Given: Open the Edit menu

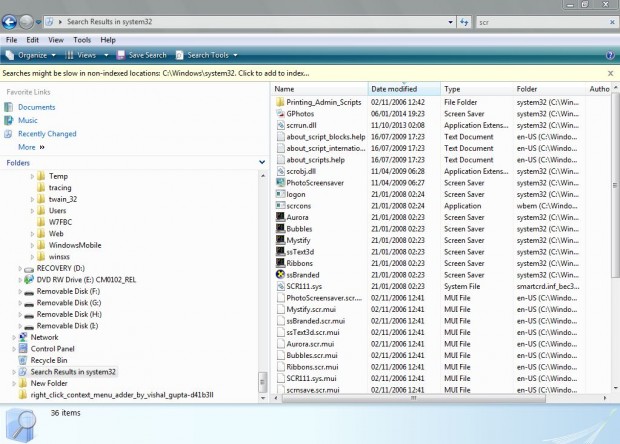Looking at the screenshot, I should (32, 40).
